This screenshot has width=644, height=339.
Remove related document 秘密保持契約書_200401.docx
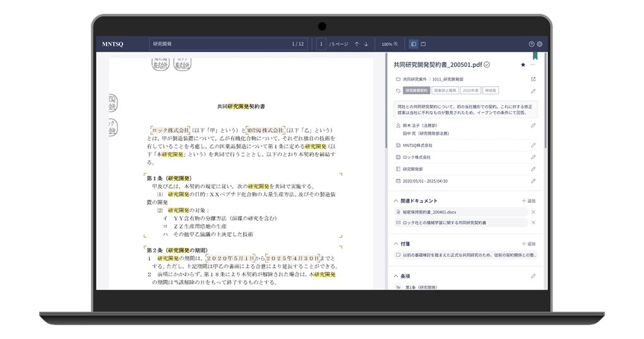[x=533, y=212]
